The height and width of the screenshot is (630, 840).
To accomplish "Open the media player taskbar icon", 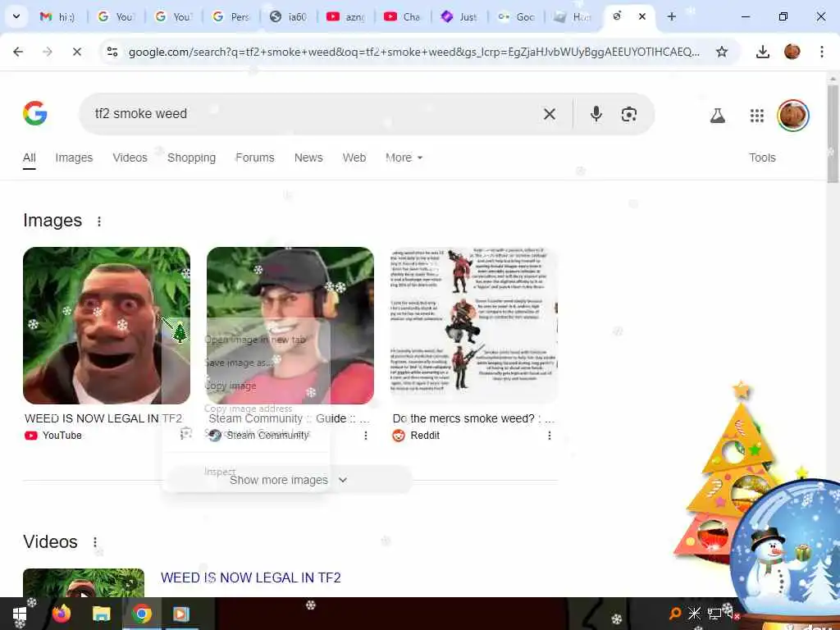I will point(181,614).
